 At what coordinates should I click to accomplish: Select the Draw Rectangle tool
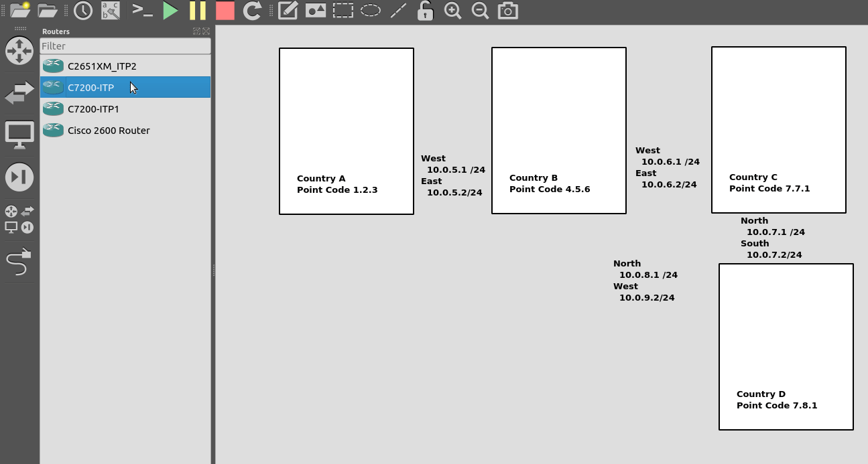[x=343, y=11]
